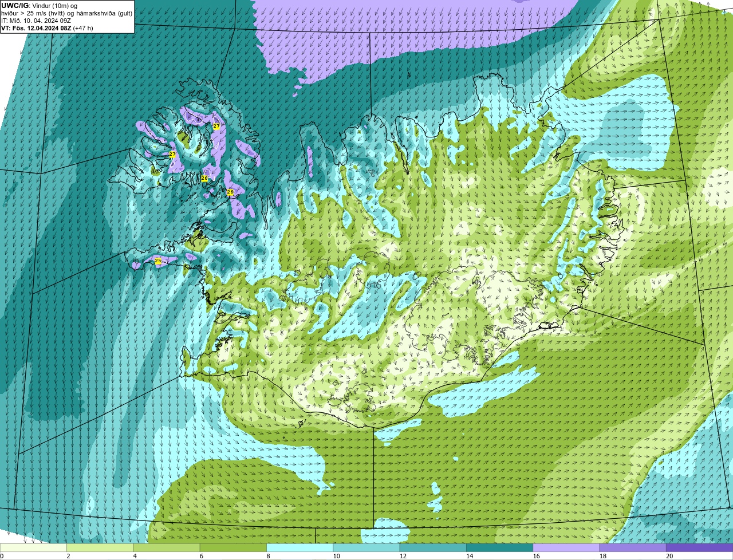Viewport: 733px width, 560px height.
Task: Pick the pale yellow 0–2 legend swatch
Action: tap(33, 547)
